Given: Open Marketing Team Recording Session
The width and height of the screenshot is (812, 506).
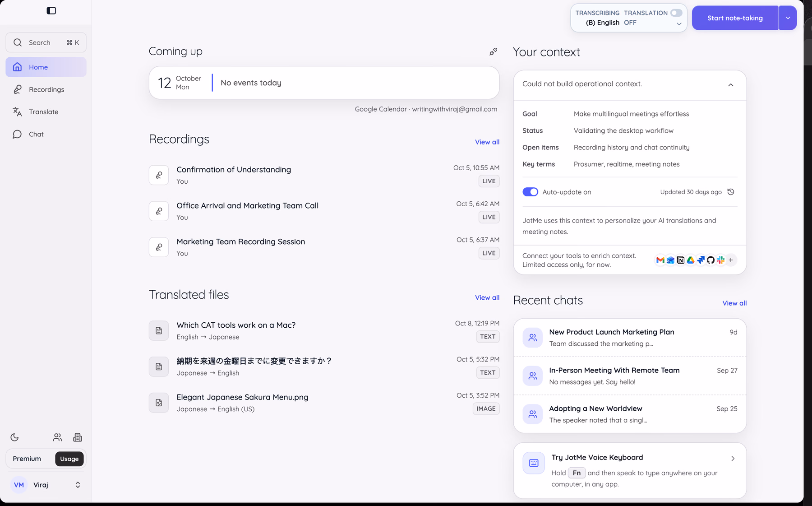Looking at the screenshot, I should click(324, 247).
